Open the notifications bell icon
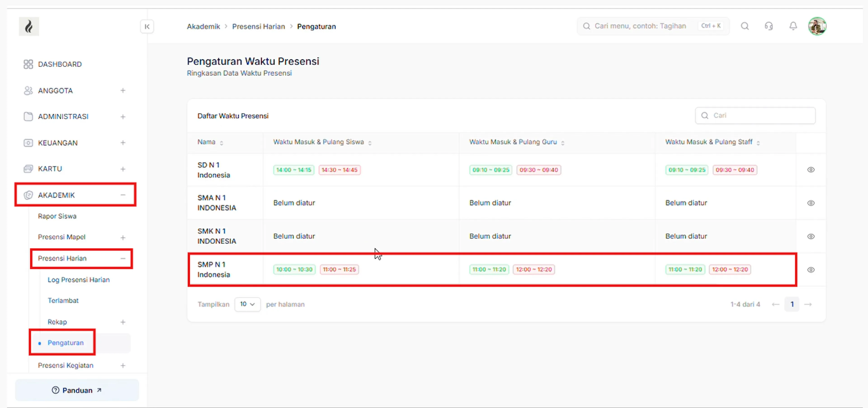The width and height of the screenshot is (868, 408). click(x=793, y=26)
